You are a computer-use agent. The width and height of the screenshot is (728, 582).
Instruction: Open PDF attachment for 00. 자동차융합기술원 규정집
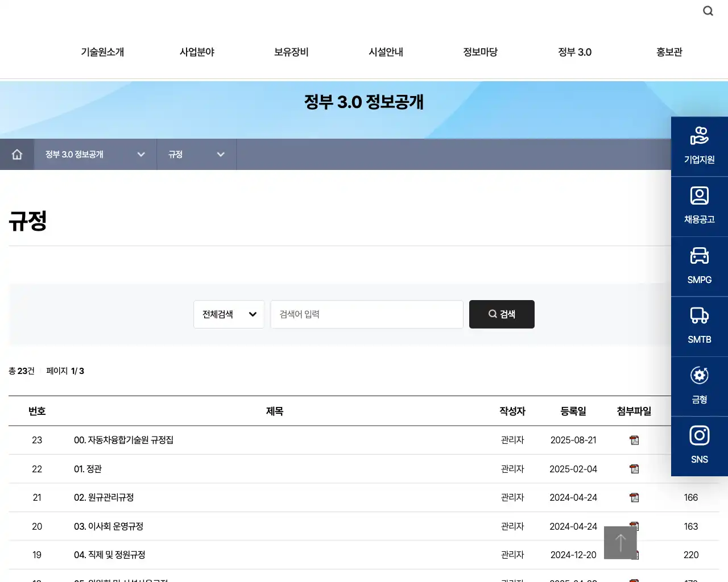(634, 440)
